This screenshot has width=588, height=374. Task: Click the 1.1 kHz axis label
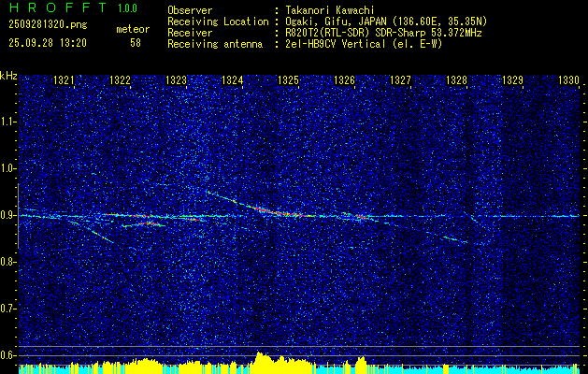7,122
